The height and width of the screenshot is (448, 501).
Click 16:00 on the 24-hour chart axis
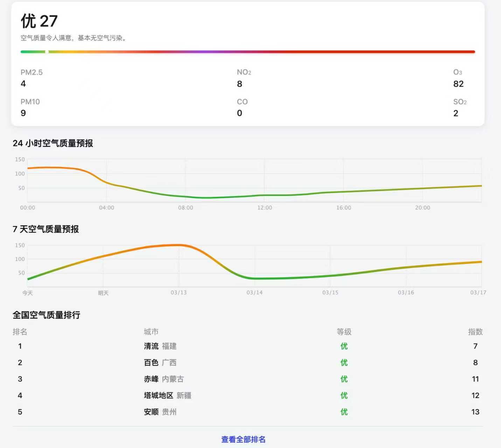point(343,208)
